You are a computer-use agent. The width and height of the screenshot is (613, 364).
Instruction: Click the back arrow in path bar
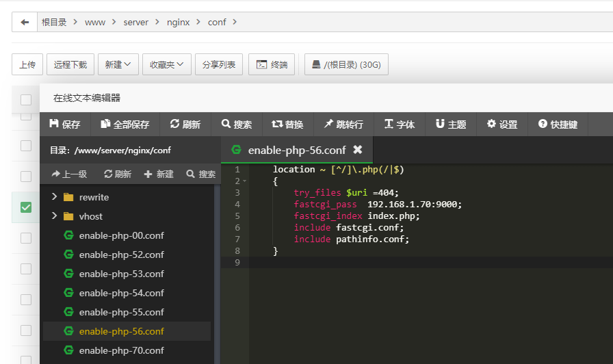(x=25, y=22)
